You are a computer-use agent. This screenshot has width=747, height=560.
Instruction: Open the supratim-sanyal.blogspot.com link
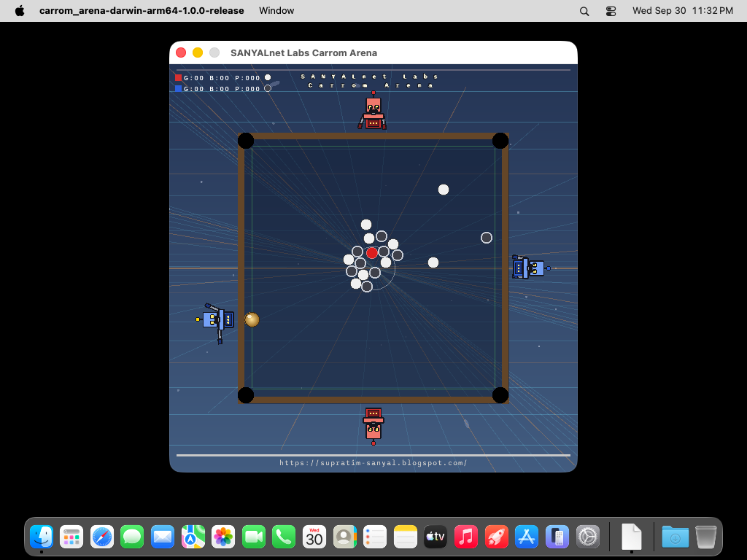pos(373,463)
